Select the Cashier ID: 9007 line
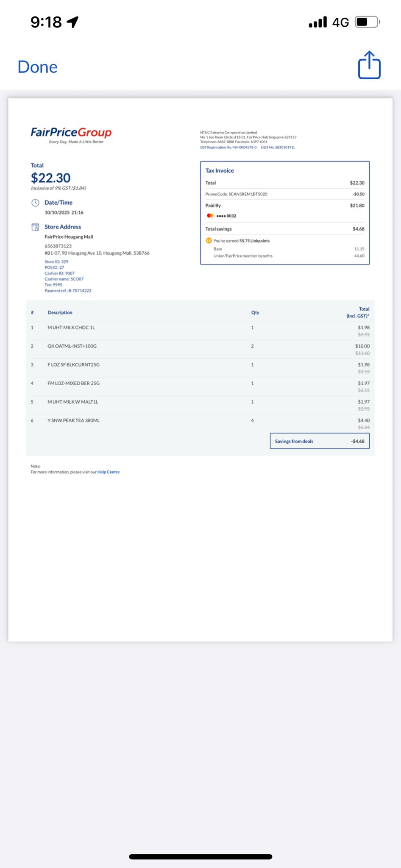The image size is (401, 868). (59, 273)
